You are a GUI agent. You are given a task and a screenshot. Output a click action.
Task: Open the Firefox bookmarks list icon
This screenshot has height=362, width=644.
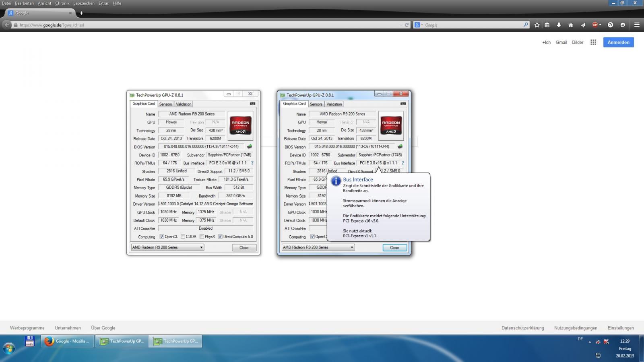547,25
